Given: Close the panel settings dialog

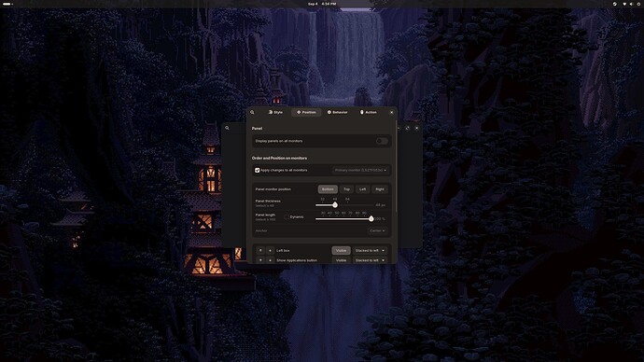Looking at the screenshot, I should 391,112.
